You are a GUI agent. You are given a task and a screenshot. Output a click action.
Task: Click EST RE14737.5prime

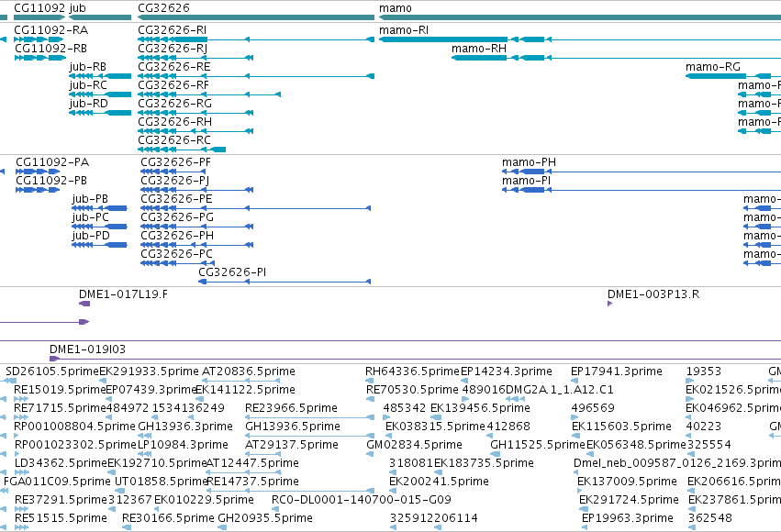(252, 482)
